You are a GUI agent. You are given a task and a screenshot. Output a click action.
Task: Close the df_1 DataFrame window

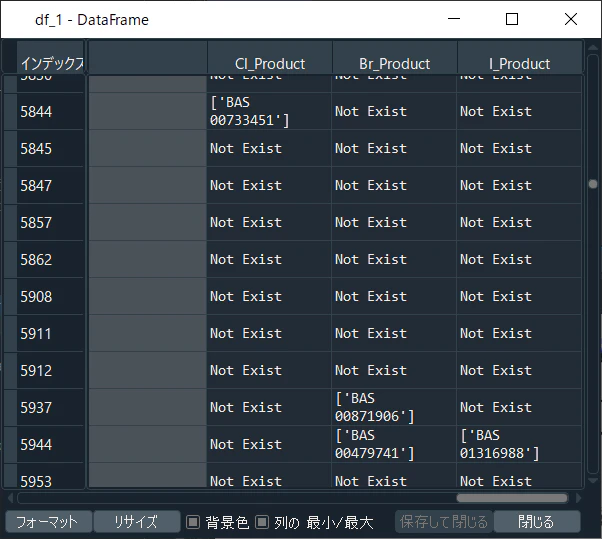[x=571, y=18]
